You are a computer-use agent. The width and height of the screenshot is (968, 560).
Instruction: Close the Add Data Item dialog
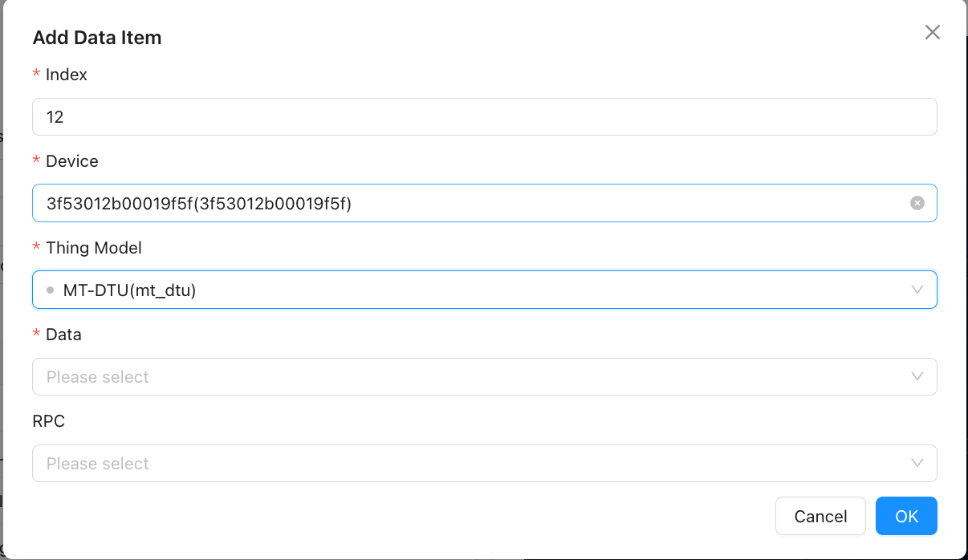[932, 32]
